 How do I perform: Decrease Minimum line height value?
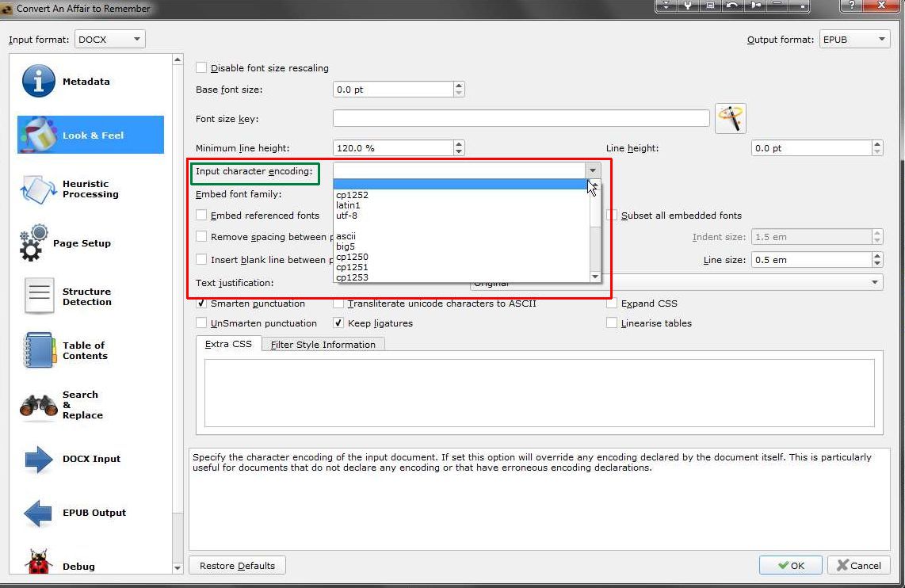tap(459, 152)
